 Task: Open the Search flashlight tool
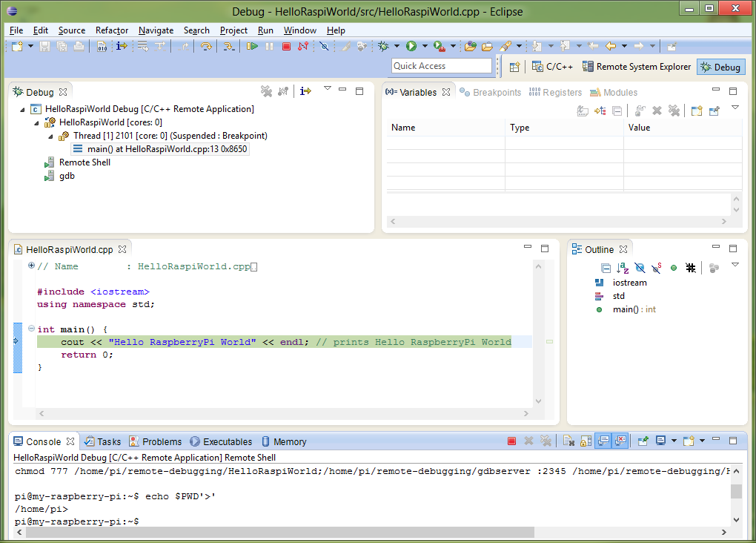(505, 46)
